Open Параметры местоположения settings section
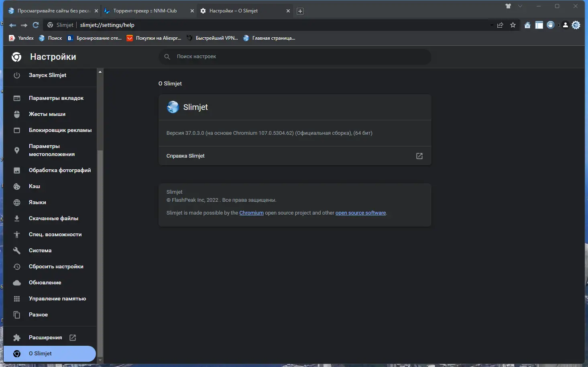Image resolution: width=588 pixels, height=367 pixels. tap(50, 150)
